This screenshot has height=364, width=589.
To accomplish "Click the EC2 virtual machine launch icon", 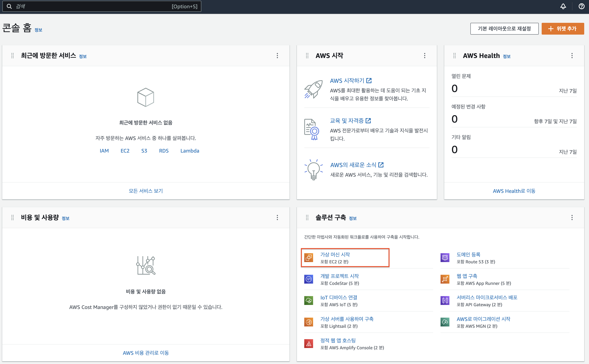I will click(x=309, y=258).
